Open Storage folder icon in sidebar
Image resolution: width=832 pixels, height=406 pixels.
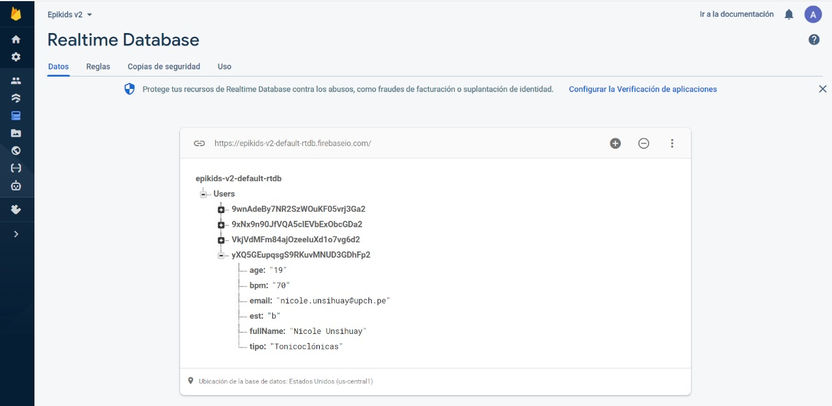(16, 133)
